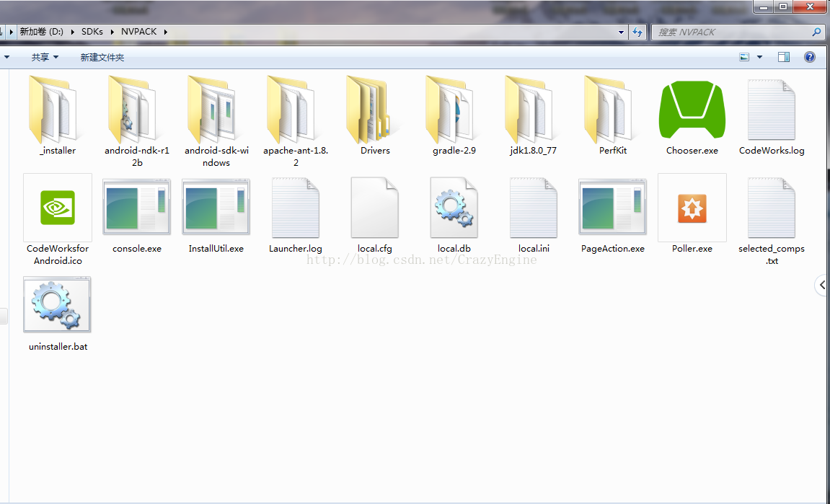Select the android-sdk-windows folder icon

(x=211, y=110)
